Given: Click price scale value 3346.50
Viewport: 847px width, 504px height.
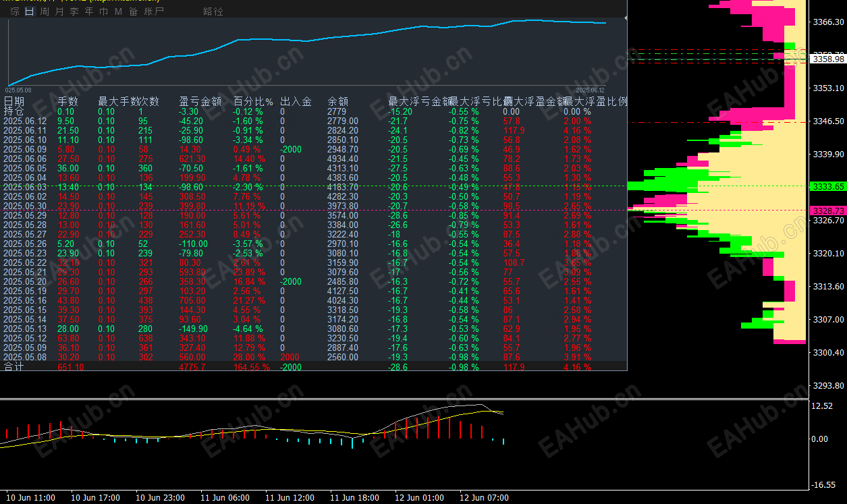Looking at the screenshot, I should [828, 121].
